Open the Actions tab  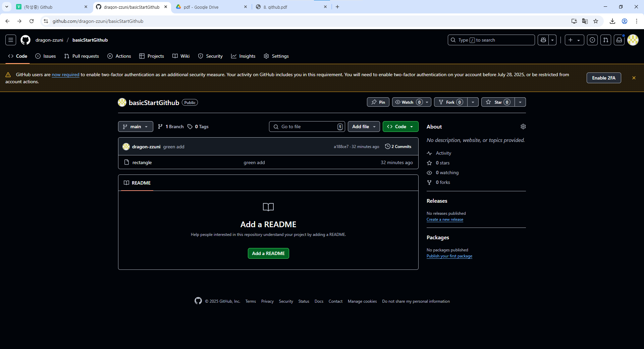[119, 56]
